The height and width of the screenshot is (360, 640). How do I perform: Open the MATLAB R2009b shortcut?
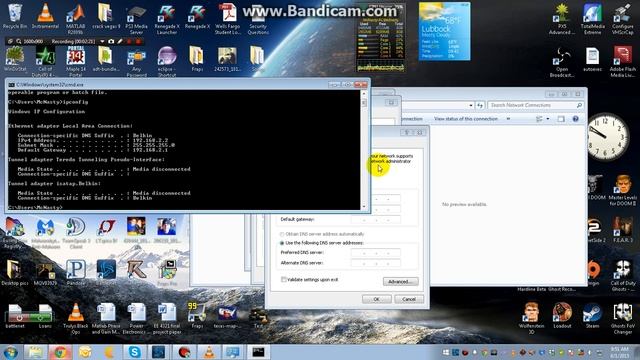click(x=75, y=18)
